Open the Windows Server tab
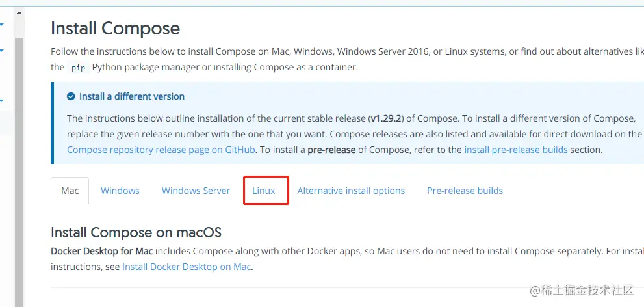 pos(196,191)
